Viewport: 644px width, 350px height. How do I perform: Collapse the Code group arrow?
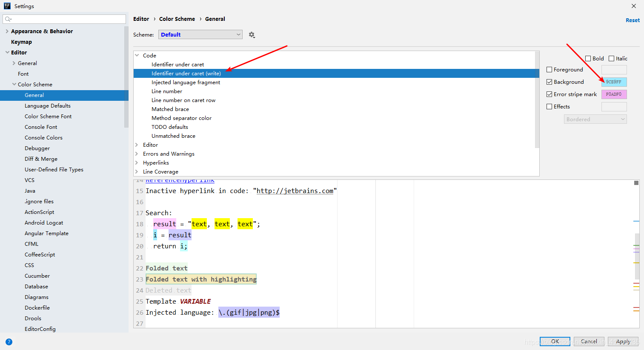[137, 55]
